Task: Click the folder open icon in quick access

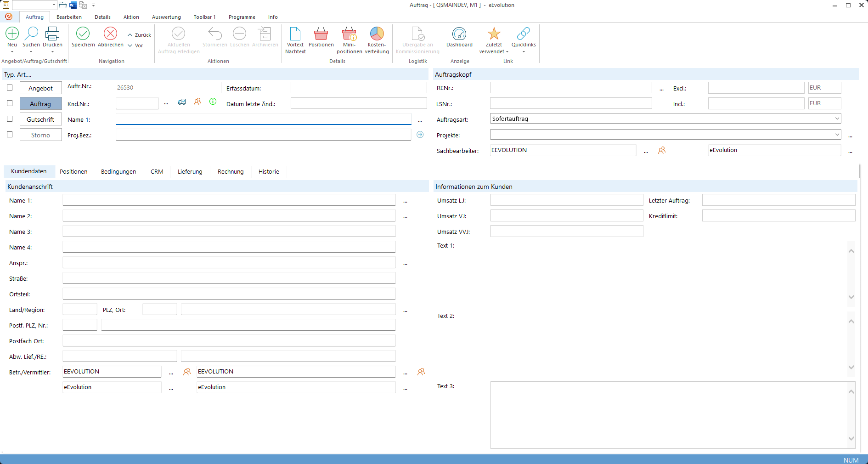Action: point(63,5)
